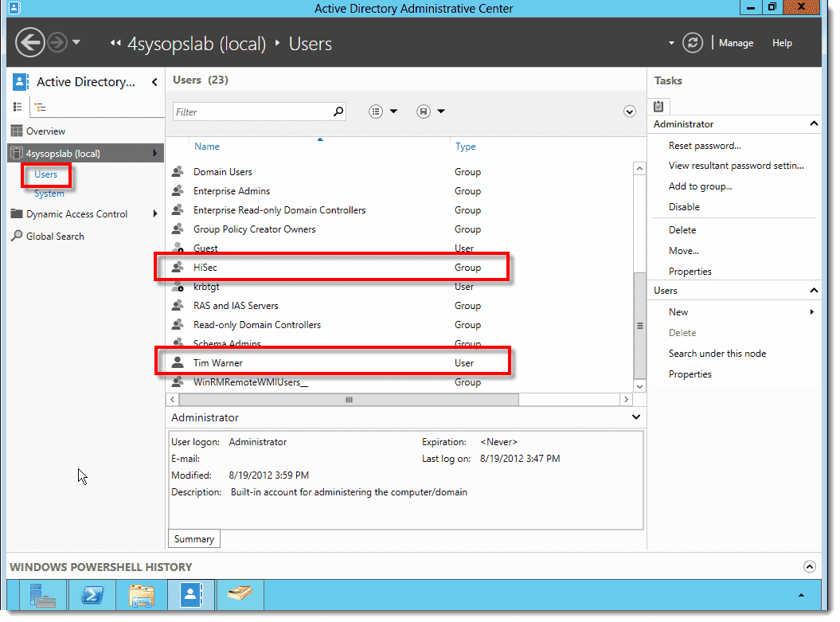
Task: Sort by the Name column header
Action: [207, 147]
